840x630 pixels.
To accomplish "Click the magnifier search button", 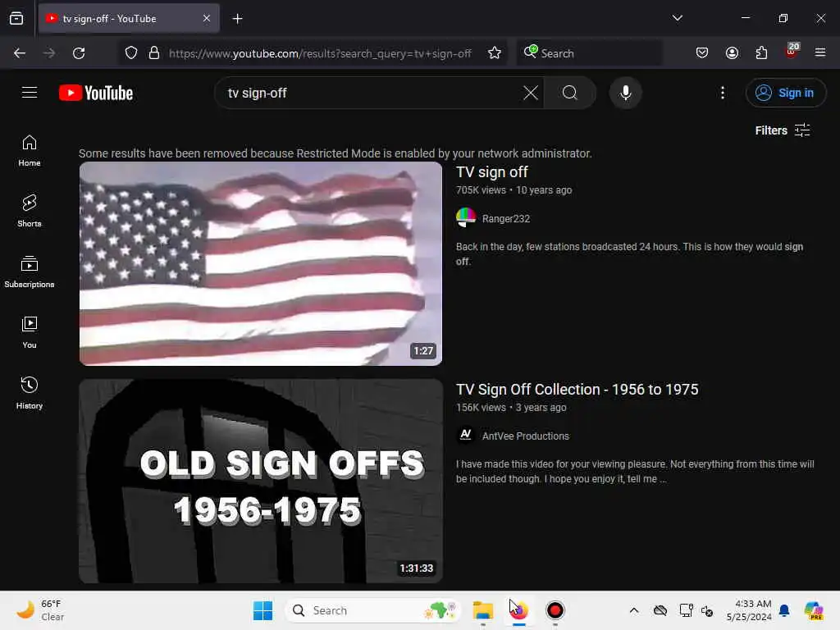I will 570,93.
